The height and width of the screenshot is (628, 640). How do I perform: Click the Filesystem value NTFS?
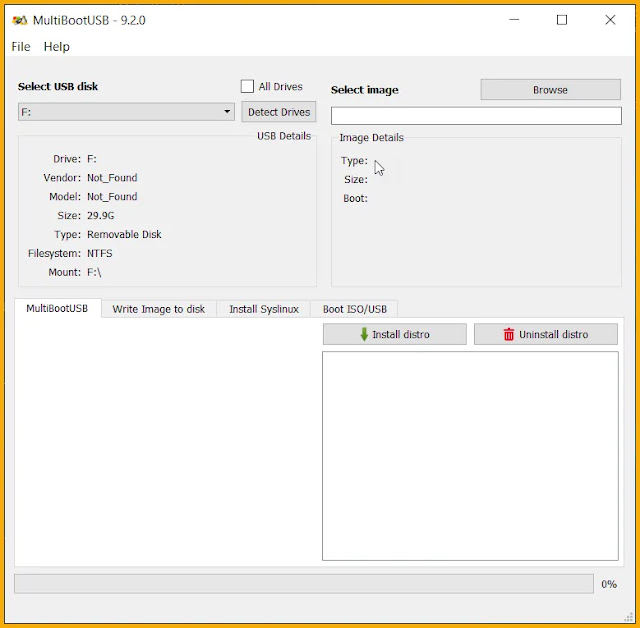pyautogui.click(x=100, y=253)
